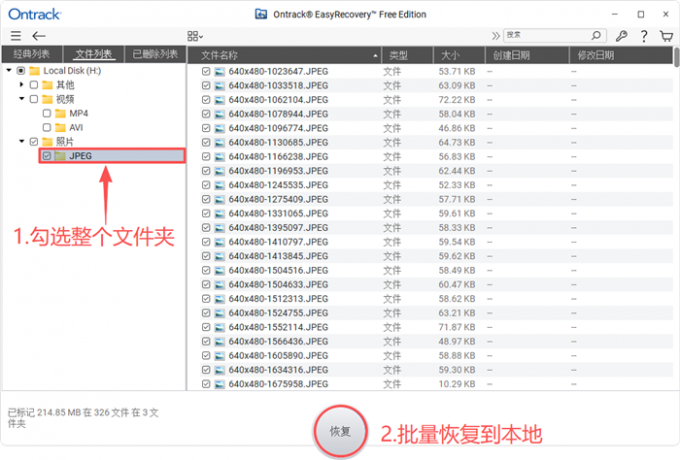Viewport: 680px width, 460px height.
Task: Click the search magnifier icon
Action: point(596,35)
